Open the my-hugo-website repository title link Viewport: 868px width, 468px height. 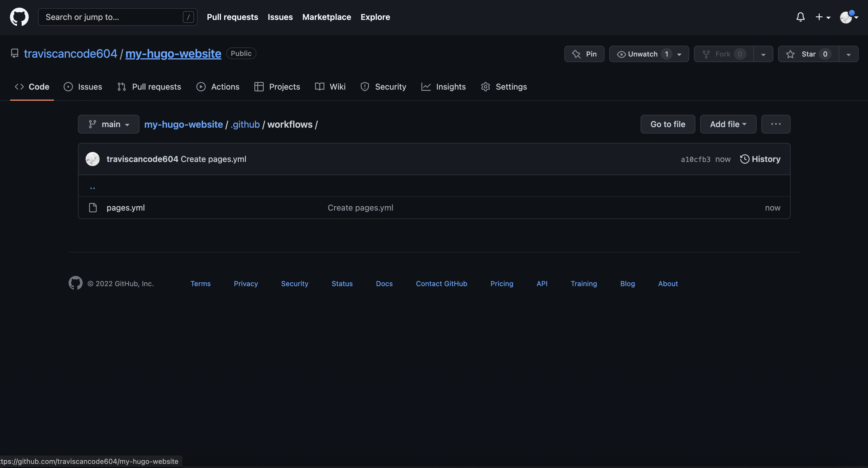click(173, 54)
